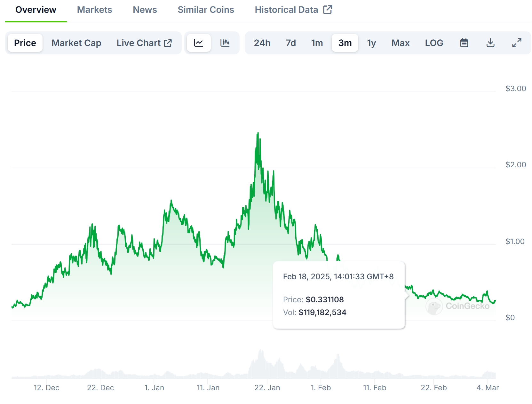
Task: Click the price peak above $2.00
Action: pyautogui.click(x=258, y=133)
